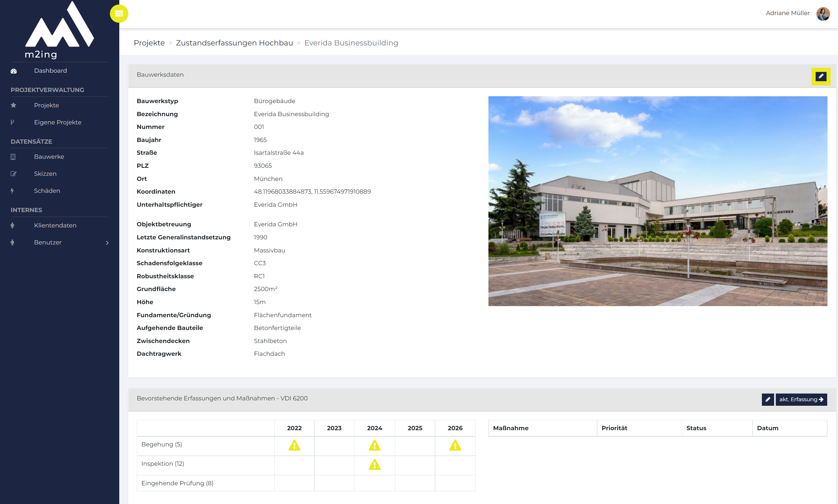
Task: Click the Massivbau value
Action: tap(269, 250)
